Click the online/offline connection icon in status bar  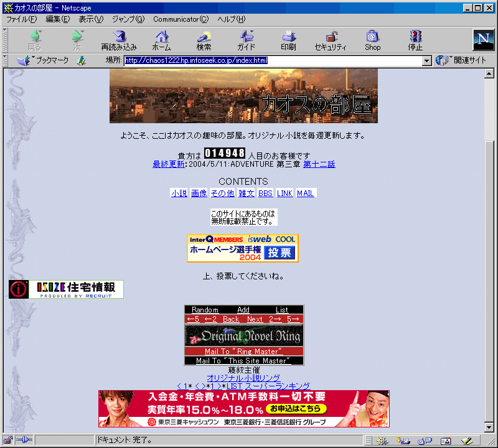tap(24, 440)
